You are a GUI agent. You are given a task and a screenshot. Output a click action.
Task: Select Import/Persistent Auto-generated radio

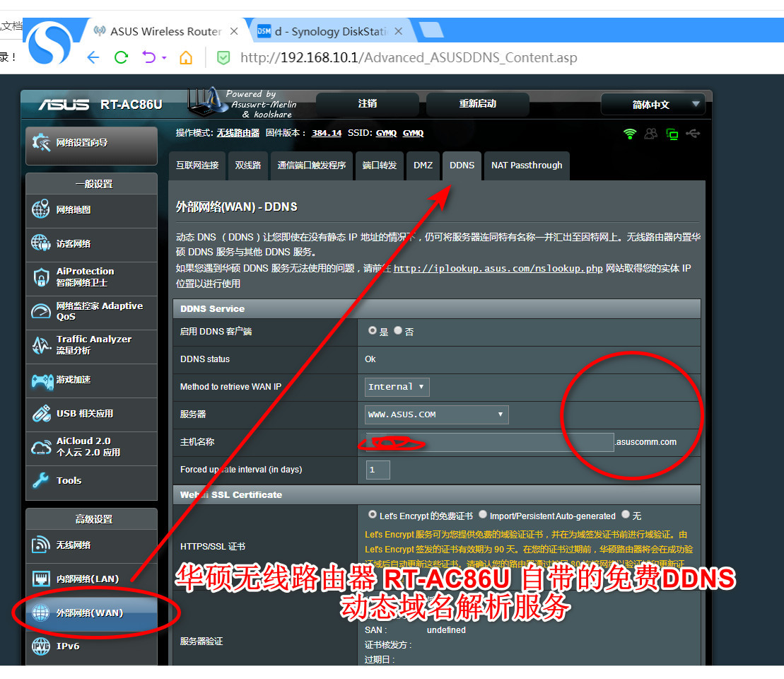483,514
